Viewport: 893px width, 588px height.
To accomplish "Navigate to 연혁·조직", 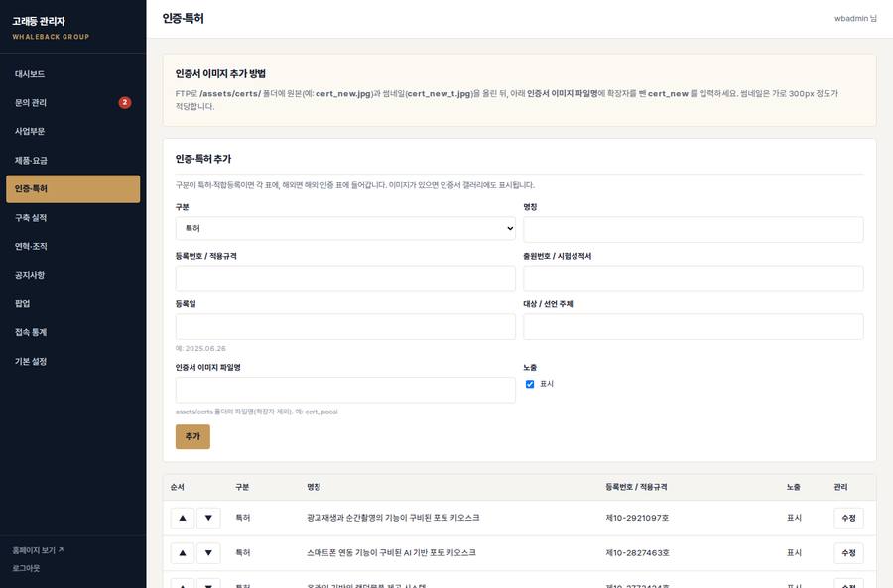I will coord(72,247).
